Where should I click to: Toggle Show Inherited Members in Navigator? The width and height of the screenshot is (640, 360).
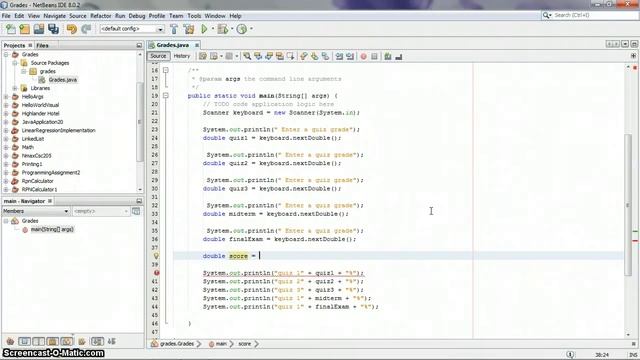pos(10,341)
